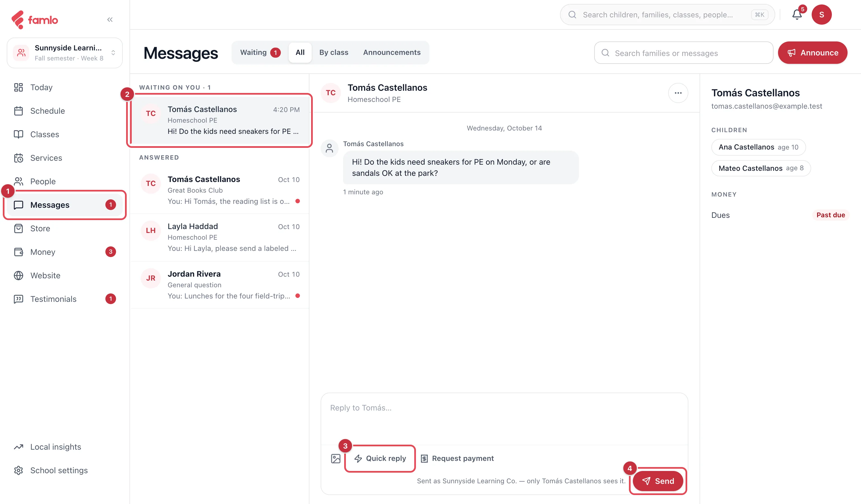The height and width of the screenshot is (504, 861).
Task: Open the S user avatar menu
Action: (x=821, y=15)
